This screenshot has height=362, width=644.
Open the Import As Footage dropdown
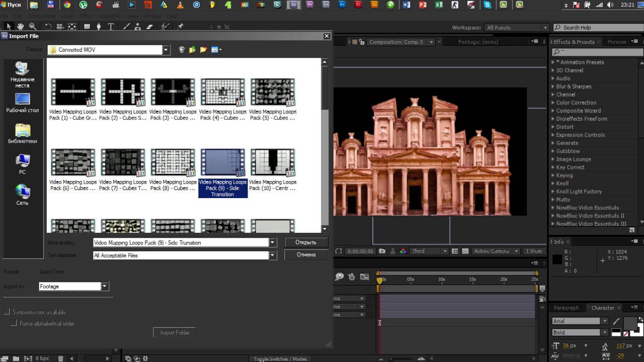coord(105,286)
